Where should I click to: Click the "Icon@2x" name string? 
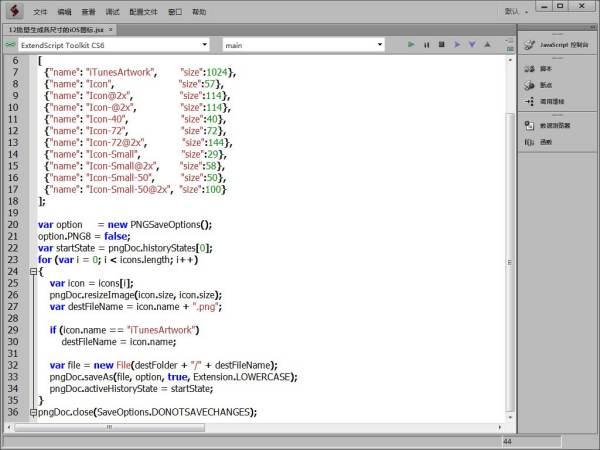tap(108, 96)
